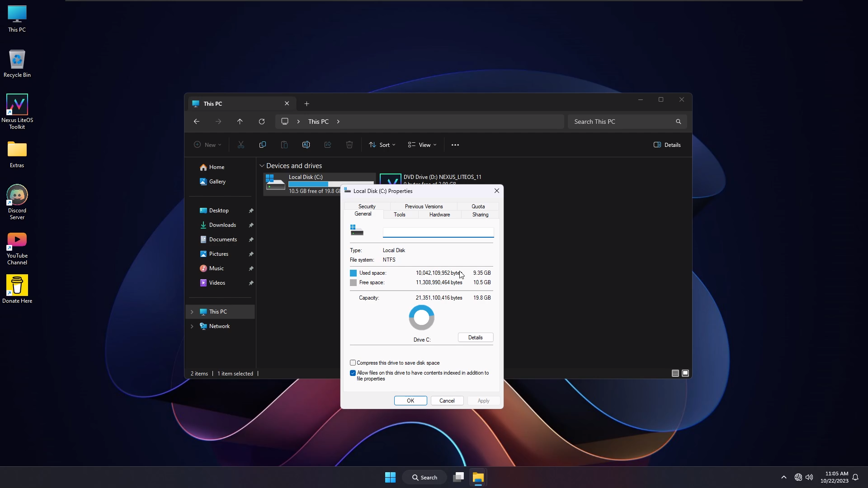This screenshot has height=488, width=868.
Task: Switch to large tiles view icon
Action: coord(685,373)
